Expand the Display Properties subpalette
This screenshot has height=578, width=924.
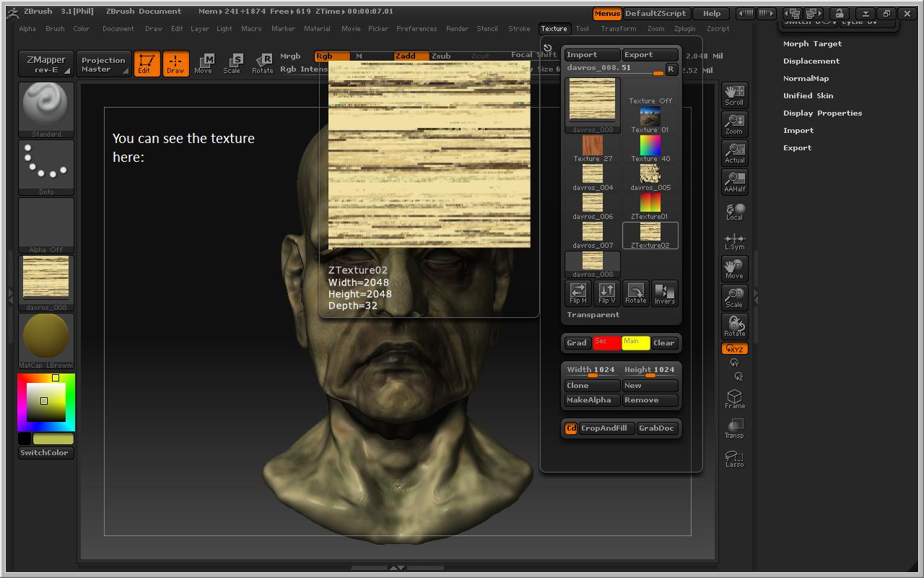coord(822,113)
